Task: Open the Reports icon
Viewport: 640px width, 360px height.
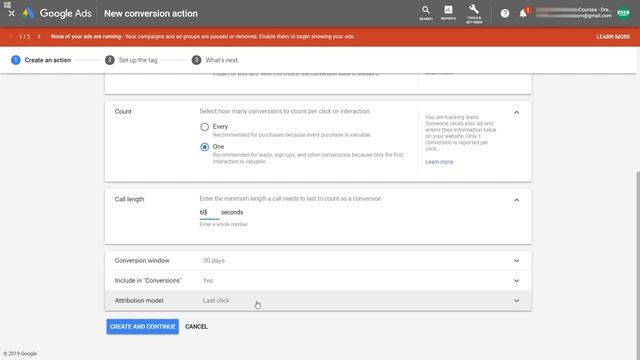Action: coord(448,13)
